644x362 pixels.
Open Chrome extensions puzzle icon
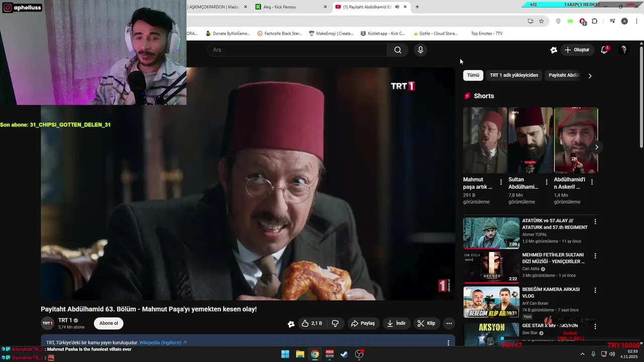(595, 21)
